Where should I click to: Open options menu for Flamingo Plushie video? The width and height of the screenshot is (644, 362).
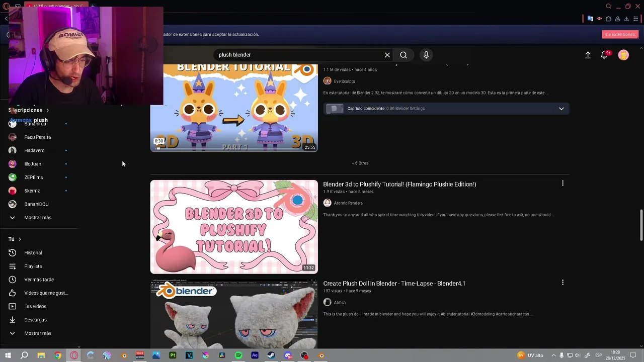click(562, 184)
